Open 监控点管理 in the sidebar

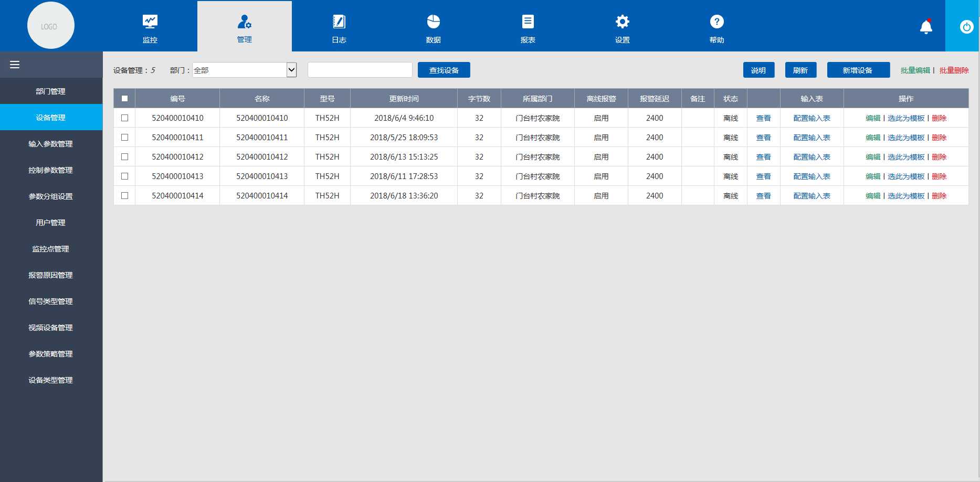[x=51, y=248]
